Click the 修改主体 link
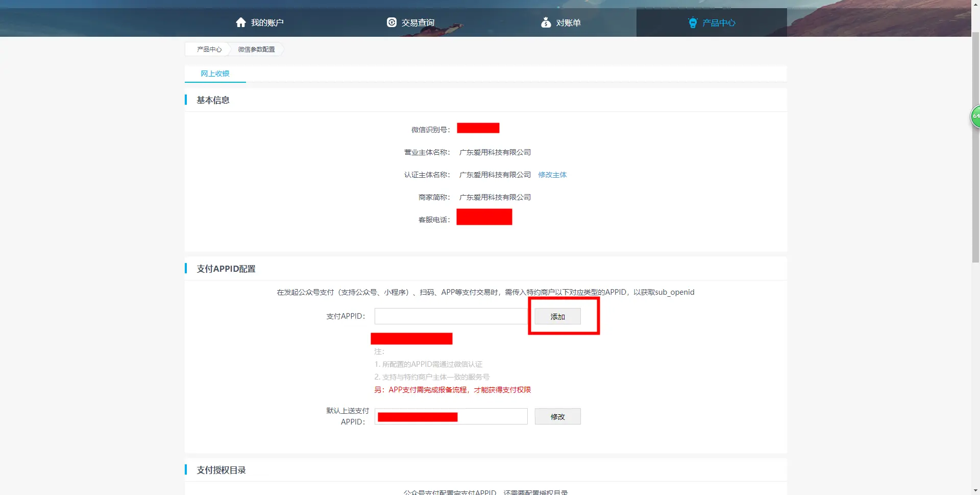The height and width of the screenshot is (495, 980). [552, 175]
